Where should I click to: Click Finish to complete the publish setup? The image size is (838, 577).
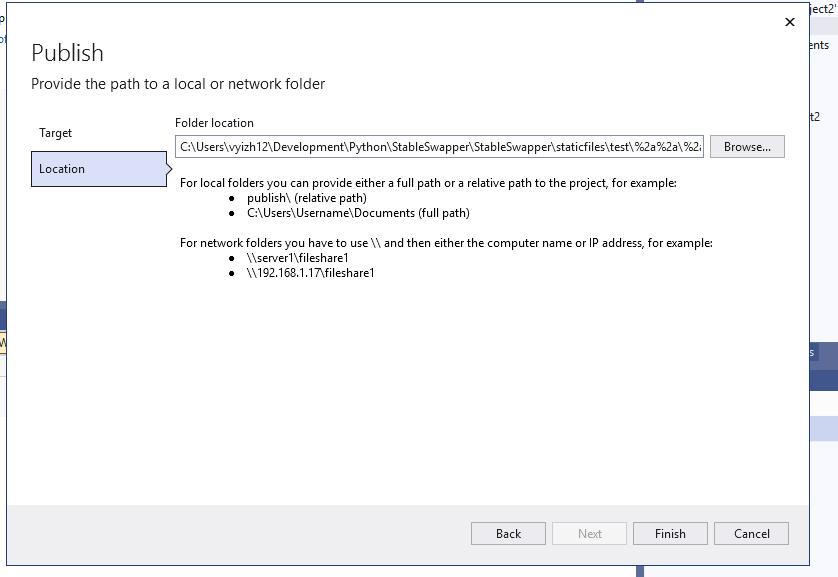[669, 533]
